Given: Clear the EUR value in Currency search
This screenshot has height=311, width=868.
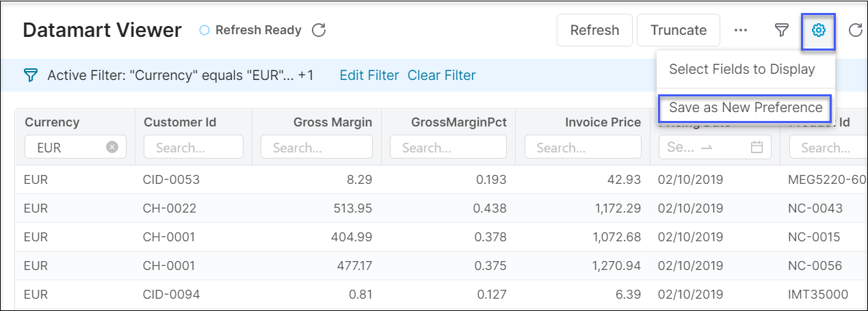Looking at the screenshot, I should tap(112, 147).
